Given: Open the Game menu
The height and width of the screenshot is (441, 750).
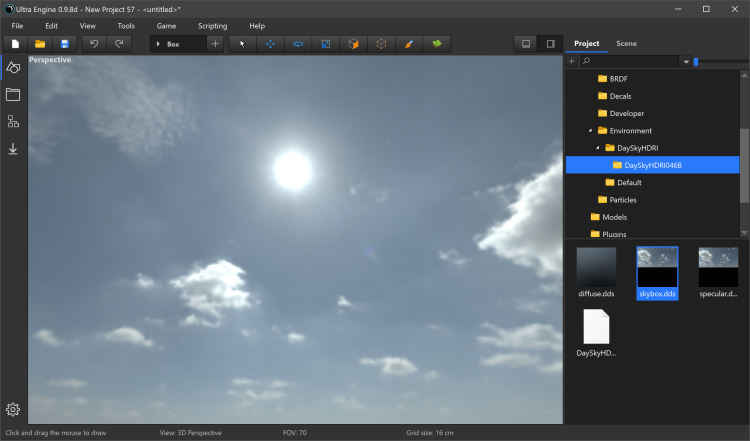Looking at the screenshot, I should click(x=166, y=26).
